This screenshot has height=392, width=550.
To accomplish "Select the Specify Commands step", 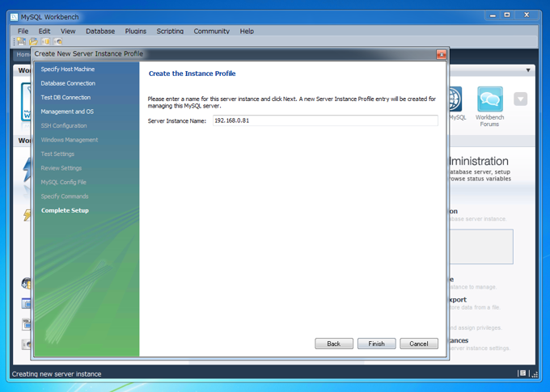I will (65, 196).
